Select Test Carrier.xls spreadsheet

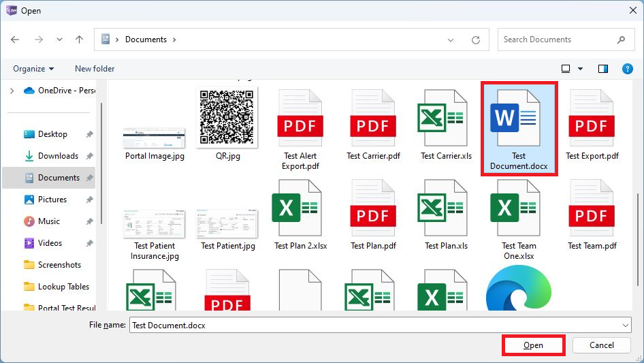point(446,124)
